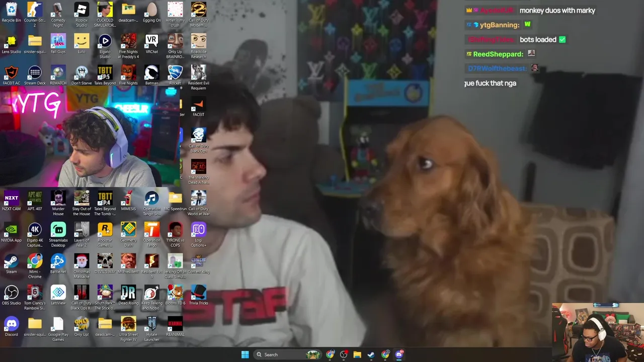Open the Trivia Tricks top-hat icon
This screenshot has width=644, height=362.
tap(198, 296)
